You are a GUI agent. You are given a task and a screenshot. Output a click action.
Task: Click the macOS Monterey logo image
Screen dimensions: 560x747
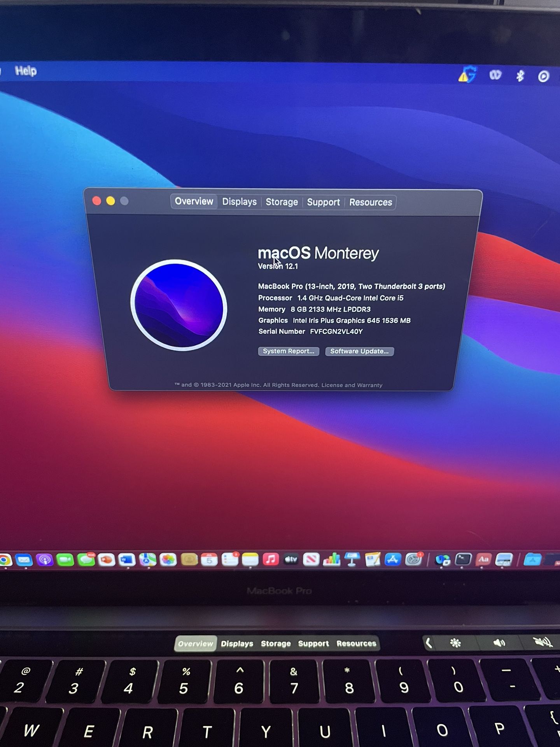[179, 305]
